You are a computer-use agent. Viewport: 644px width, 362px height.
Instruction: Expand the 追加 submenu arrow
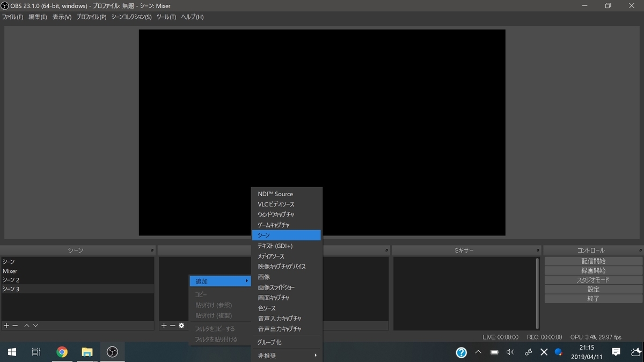(247, 281)
